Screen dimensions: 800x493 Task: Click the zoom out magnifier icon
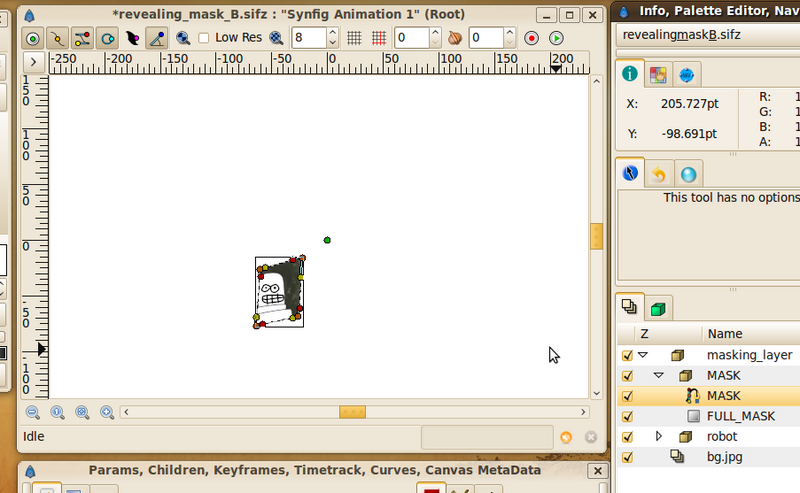coord(33,412)
